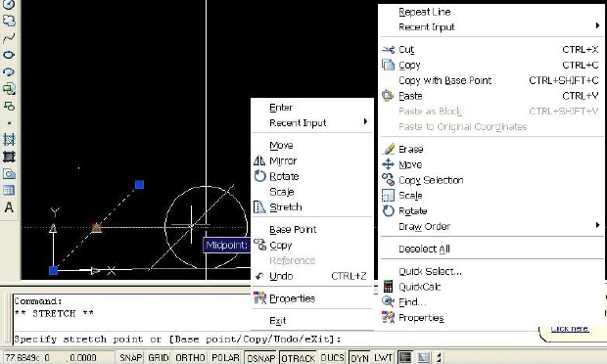Click the Mirror icon in the grip menu

click(x=259, y=160)
